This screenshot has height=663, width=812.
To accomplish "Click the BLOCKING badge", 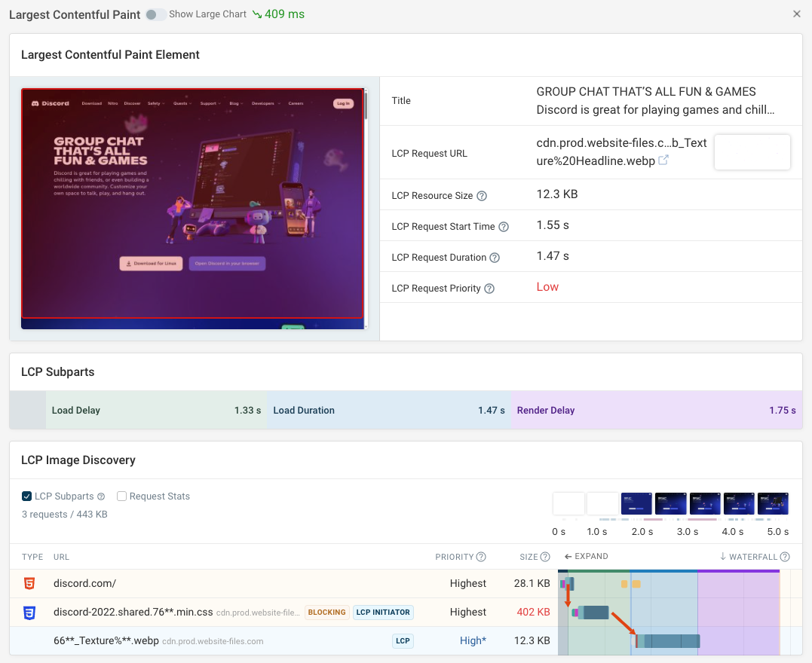I will click(x=326, y=613).
